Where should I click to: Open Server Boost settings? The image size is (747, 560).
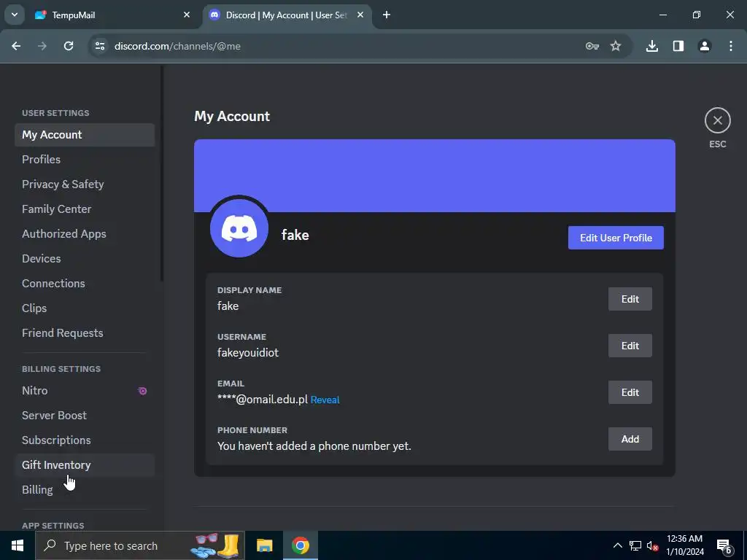(x=85, y=415)
